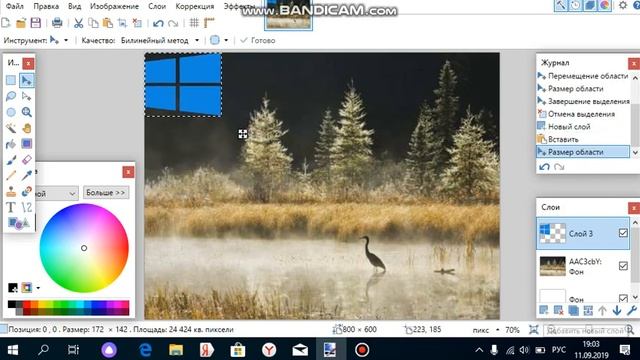The image size is (640, 360).
Task: Toggle the pixel grid
Action: 194,23
